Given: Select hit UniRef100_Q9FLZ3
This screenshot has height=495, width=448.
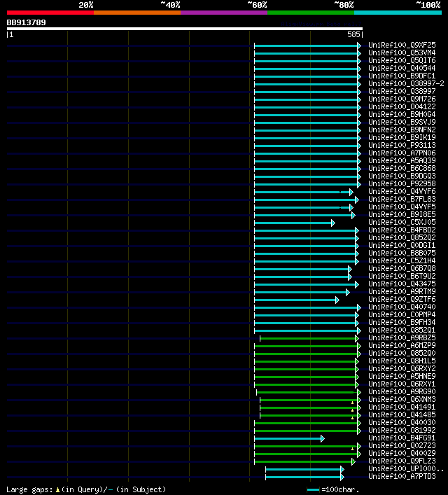Looking at the screenshot, I should (x=402, y=461).
